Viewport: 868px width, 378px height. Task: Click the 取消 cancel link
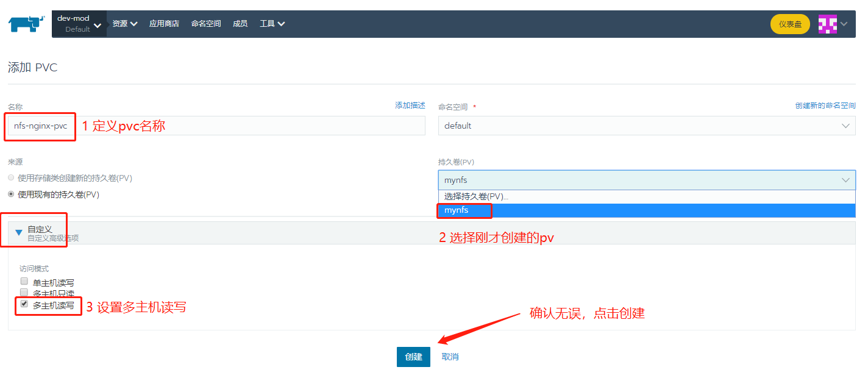[x=449, y=357]
